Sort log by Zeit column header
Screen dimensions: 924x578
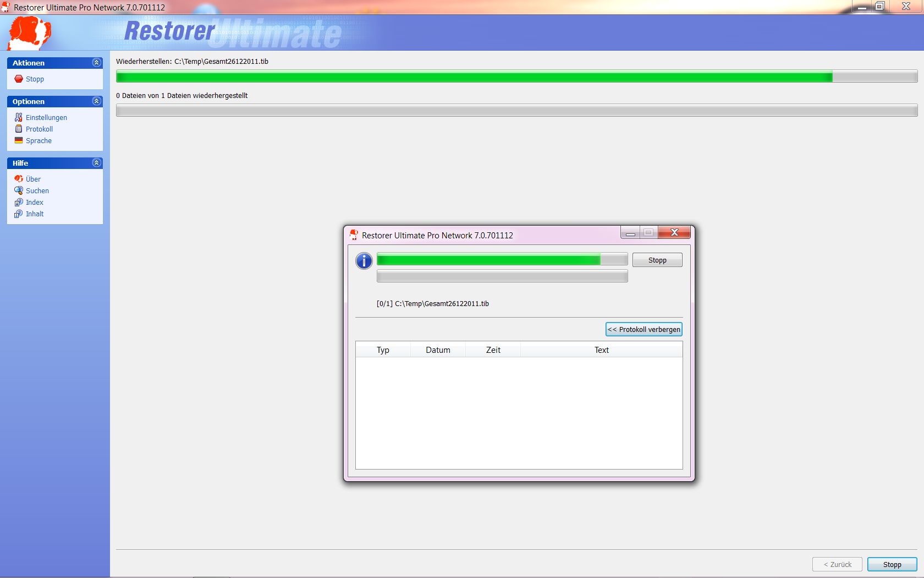[493, 350]
